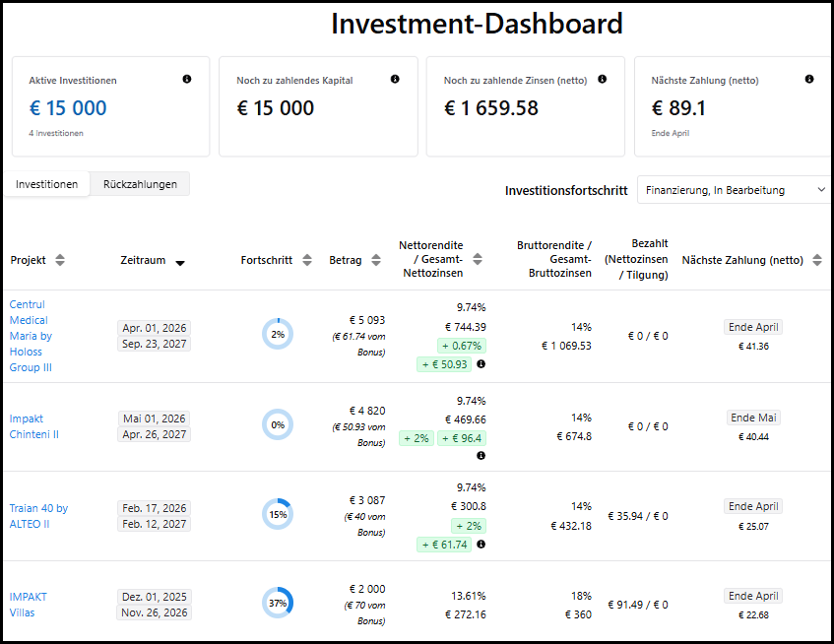The width and height of the screenshot is (834, 644).
Task: Select the Investitionen tab
Action: tap(46, 184)
